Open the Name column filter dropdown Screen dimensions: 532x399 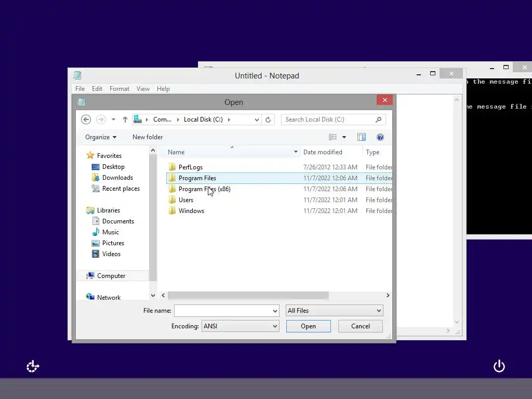[296, 152]
